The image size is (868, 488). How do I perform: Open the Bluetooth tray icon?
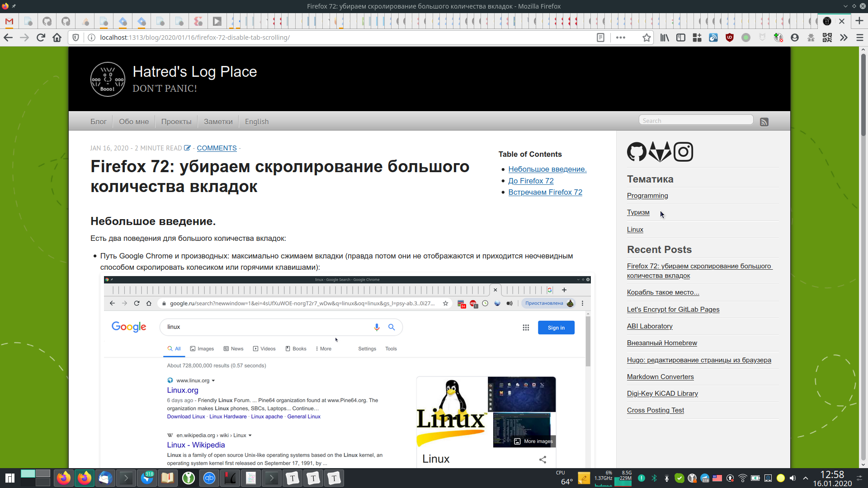654,478
